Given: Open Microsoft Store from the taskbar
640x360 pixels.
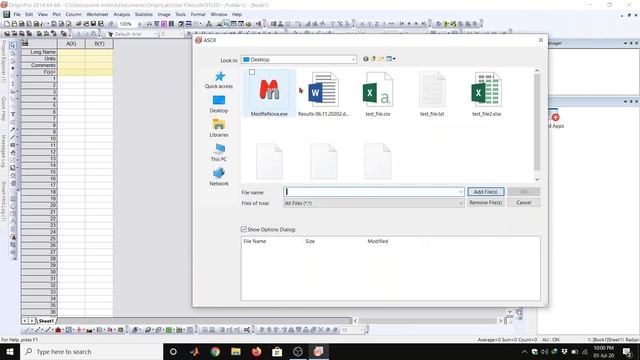Looking at the screenshot, I should [x=277, y=351].
